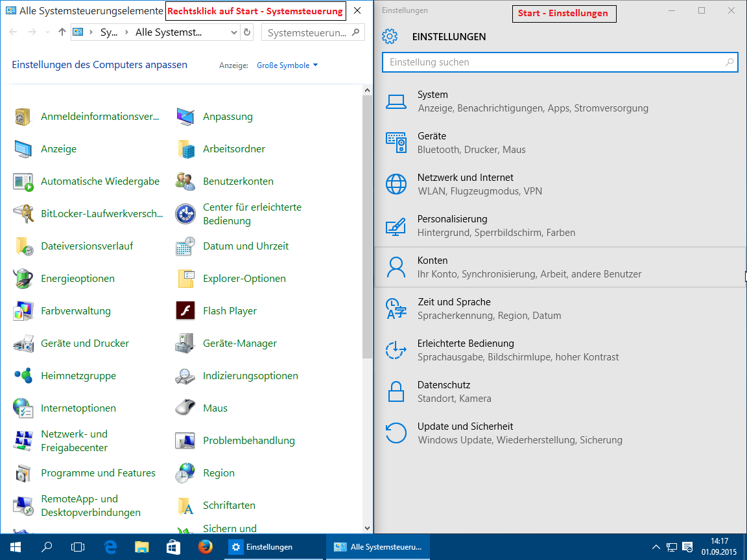The width and height of the screenshot is (747, 560).
Task: Expand recent locations arrow in Systemsteuerung
Action: tap(47, 32)
